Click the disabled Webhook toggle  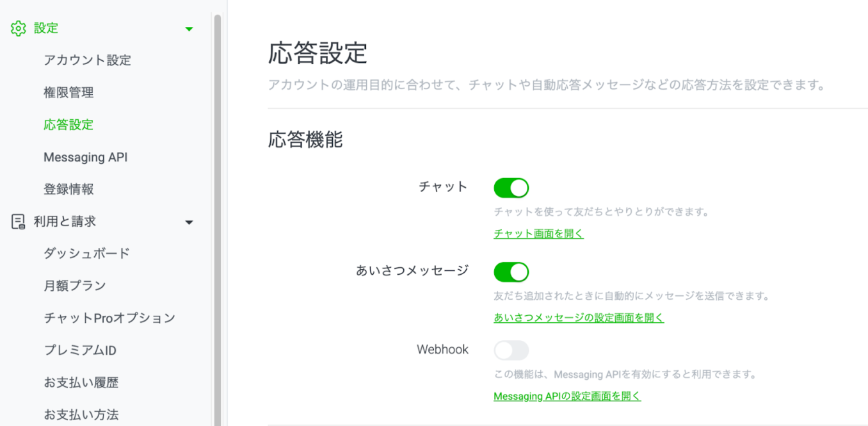click(511, 349)
